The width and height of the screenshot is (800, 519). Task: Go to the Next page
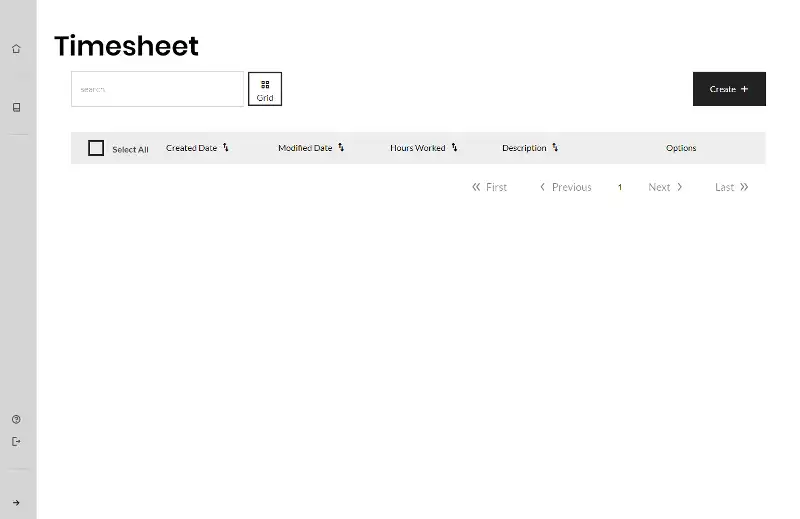pos(665,187)
